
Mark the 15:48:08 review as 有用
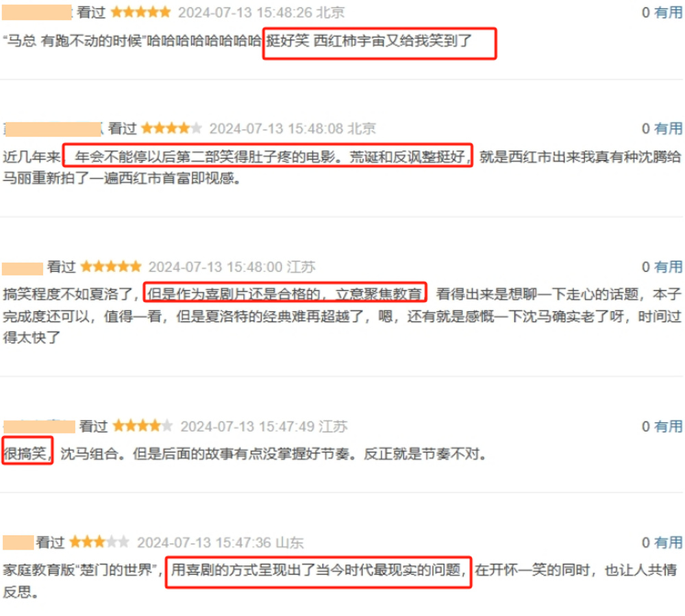668,128
